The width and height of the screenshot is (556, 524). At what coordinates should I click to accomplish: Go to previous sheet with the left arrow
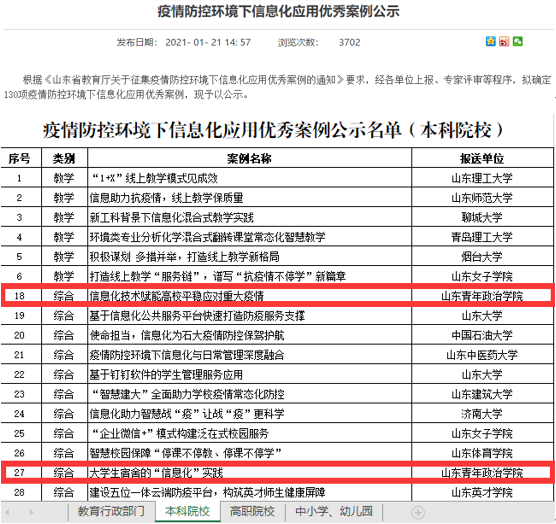point(7,512)
